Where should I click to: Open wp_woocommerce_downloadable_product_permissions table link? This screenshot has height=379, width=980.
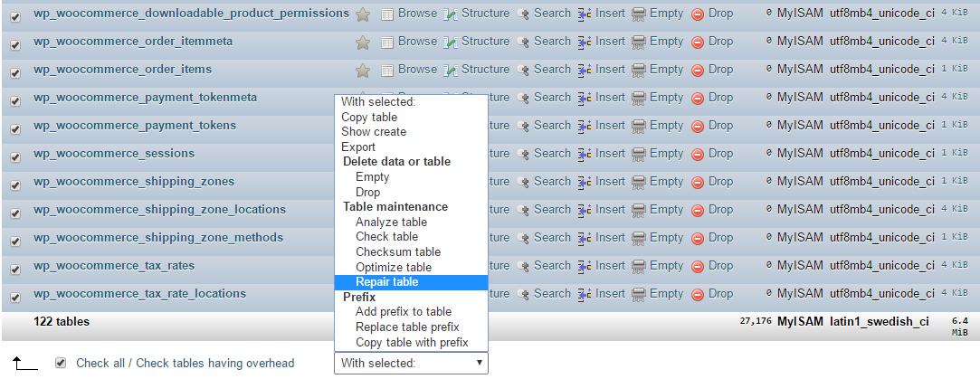coord(191,13)
